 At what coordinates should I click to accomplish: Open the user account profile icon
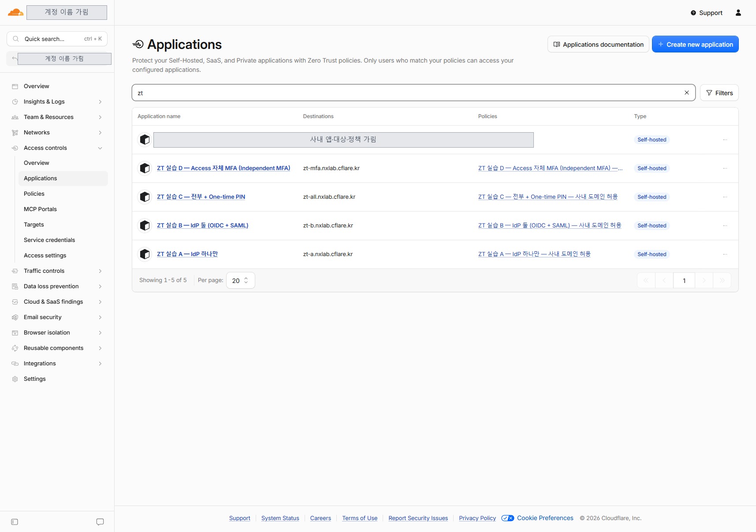click(738, 13)
